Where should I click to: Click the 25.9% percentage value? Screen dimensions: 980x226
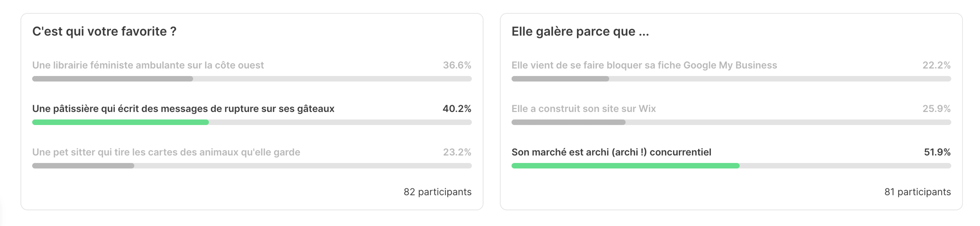pyautogui.click(x=936, y=109)
